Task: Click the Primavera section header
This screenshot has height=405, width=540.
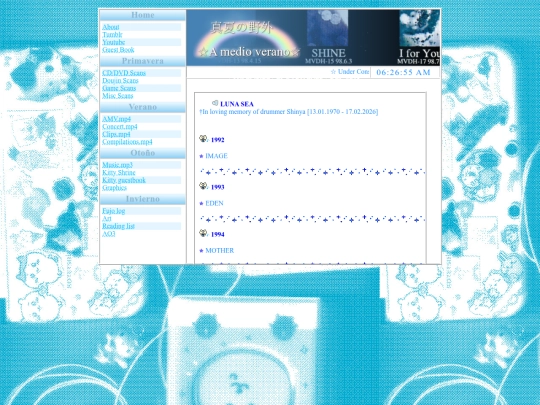Action: 143,61
